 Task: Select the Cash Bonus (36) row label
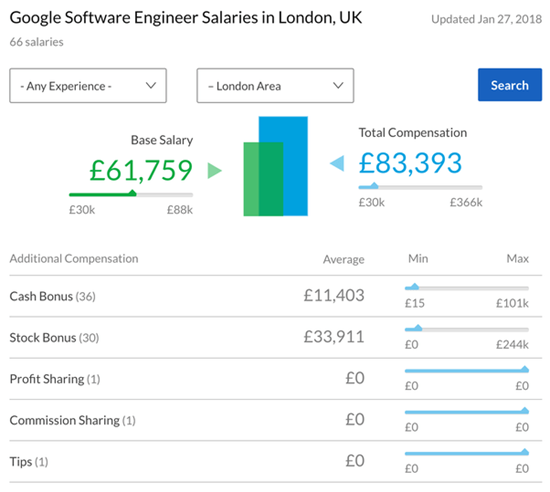[x=53, y=296]
